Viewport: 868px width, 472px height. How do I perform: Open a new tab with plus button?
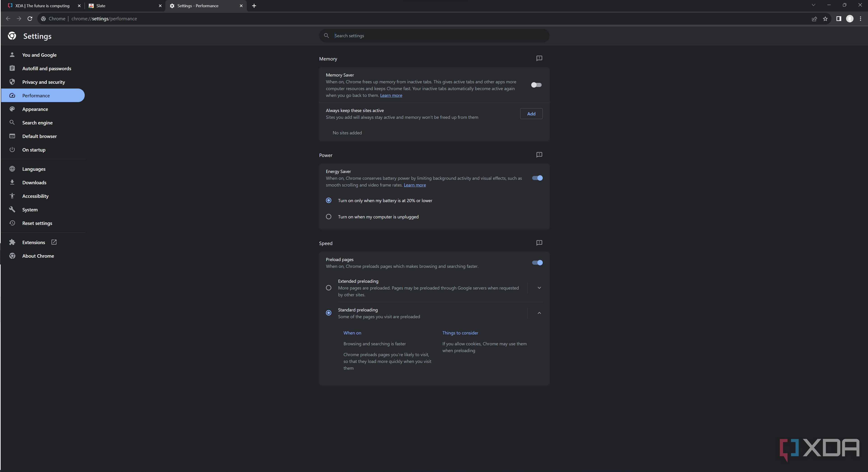tap(254, 6)
